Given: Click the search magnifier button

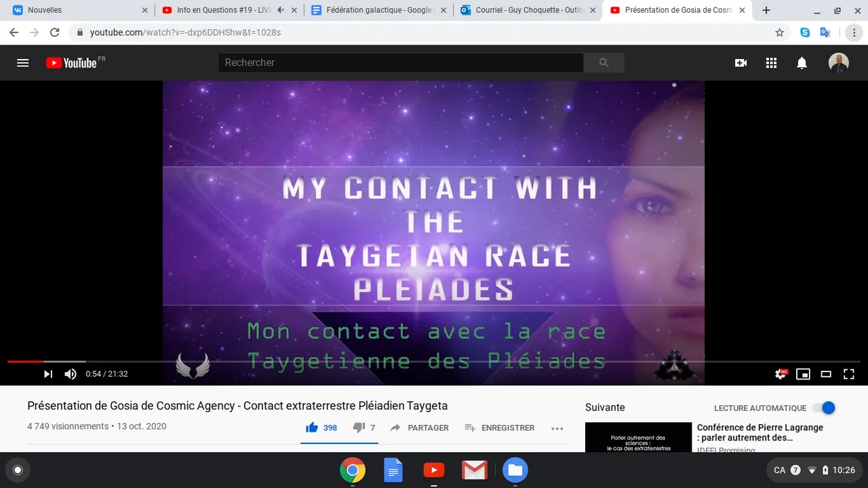Looking at the screenshot, I should [x=604, y=63].
